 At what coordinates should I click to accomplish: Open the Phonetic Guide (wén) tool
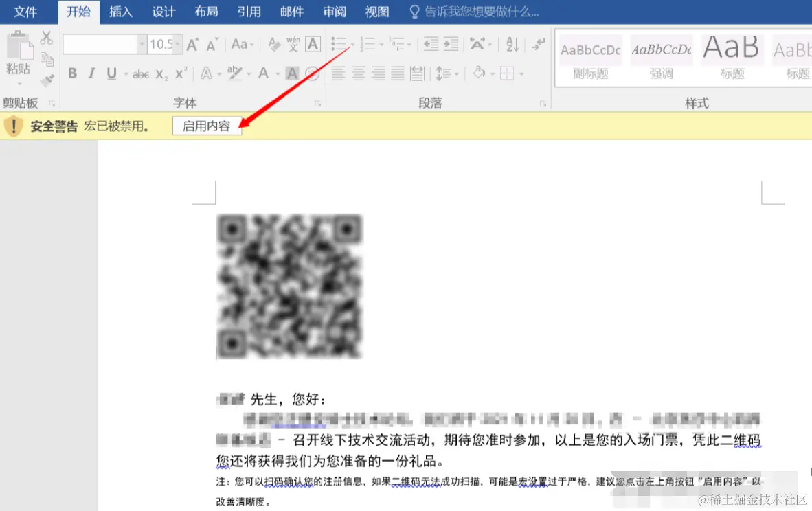click(x=293, y=44)
